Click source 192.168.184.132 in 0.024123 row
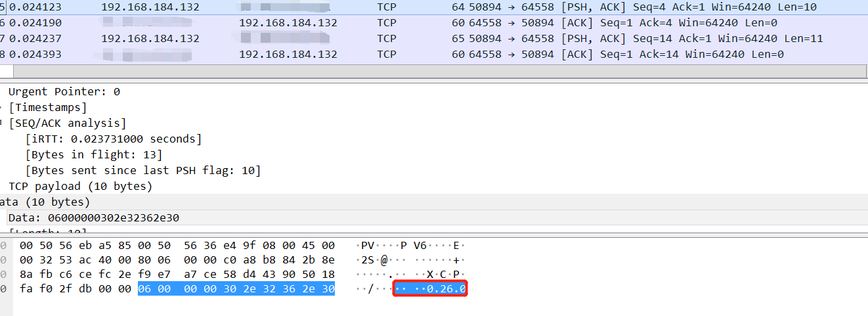 [150, 7]
